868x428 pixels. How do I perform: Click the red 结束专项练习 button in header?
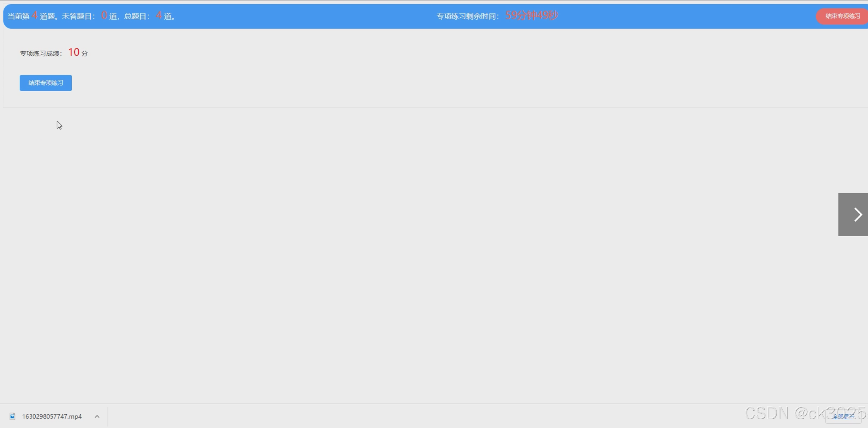pyautogui.click(x=842, y=16)
